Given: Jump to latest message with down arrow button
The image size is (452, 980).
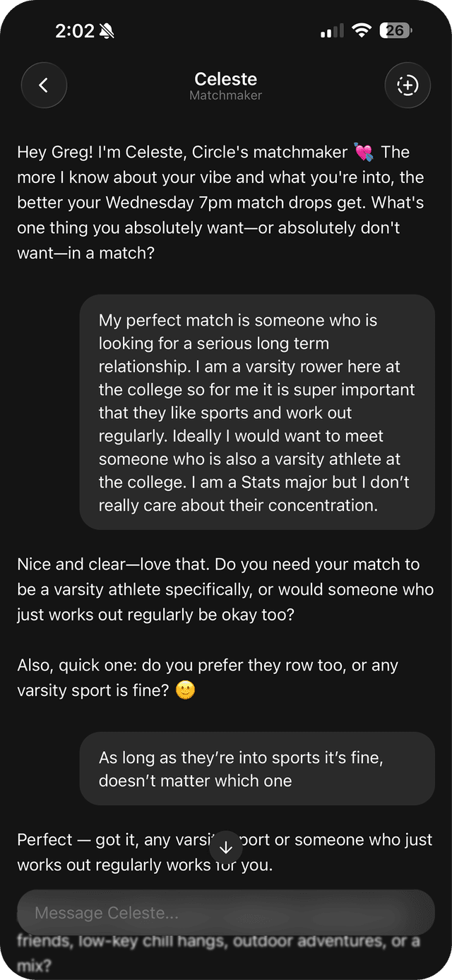Looking at the screenshot, I should tap(225, 846).
